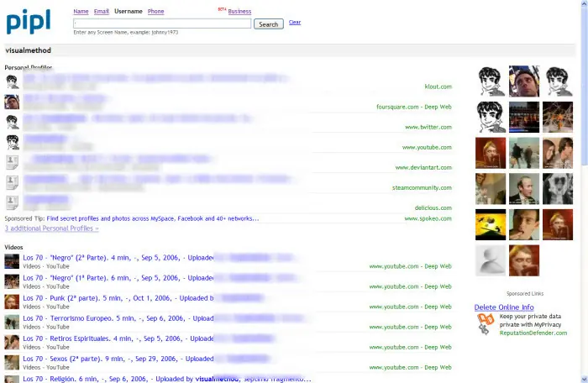The width and height of the screenshot is (588, 383).
Task: Open video Los 70 - Retiros Espirituales
Action: pos(118,338)
